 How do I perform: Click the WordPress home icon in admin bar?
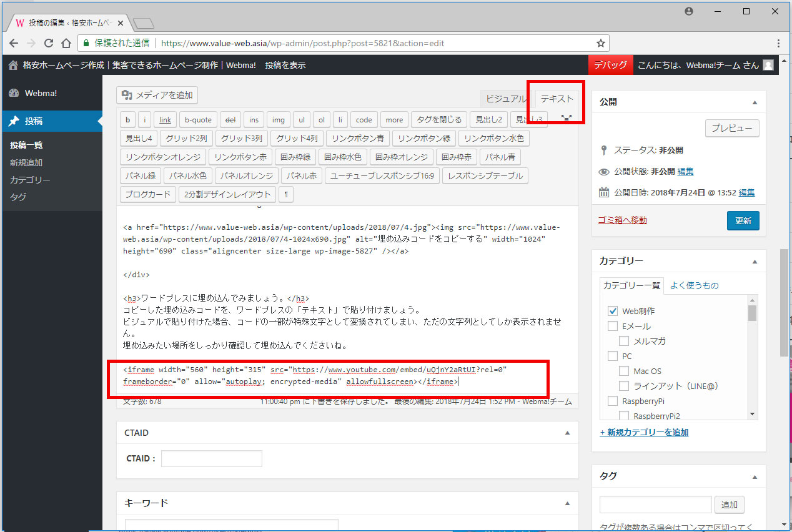pyautogui.click(x=12, y=65)
